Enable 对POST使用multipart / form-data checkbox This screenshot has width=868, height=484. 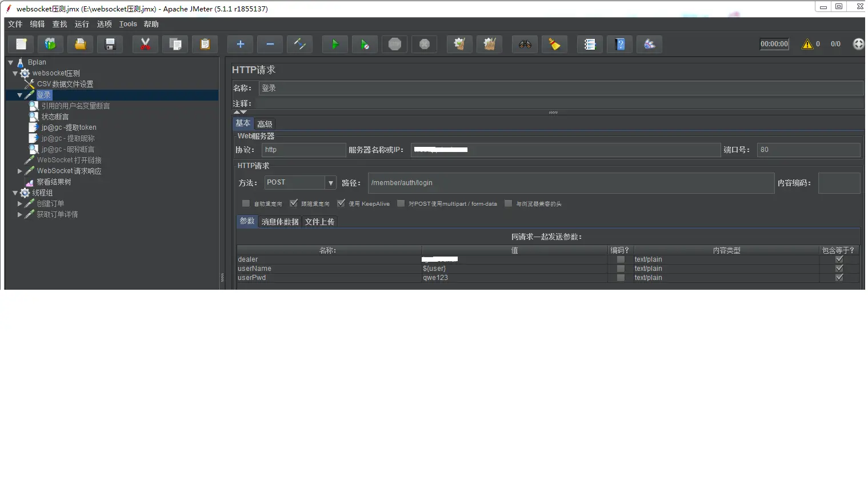point(401,203)
